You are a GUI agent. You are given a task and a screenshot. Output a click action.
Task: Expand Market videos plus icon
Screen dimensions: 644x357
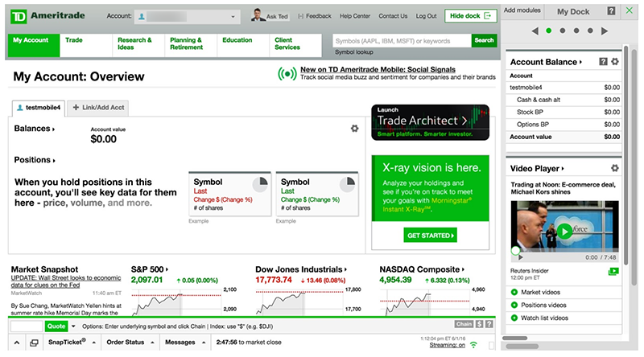pos(514,292)
